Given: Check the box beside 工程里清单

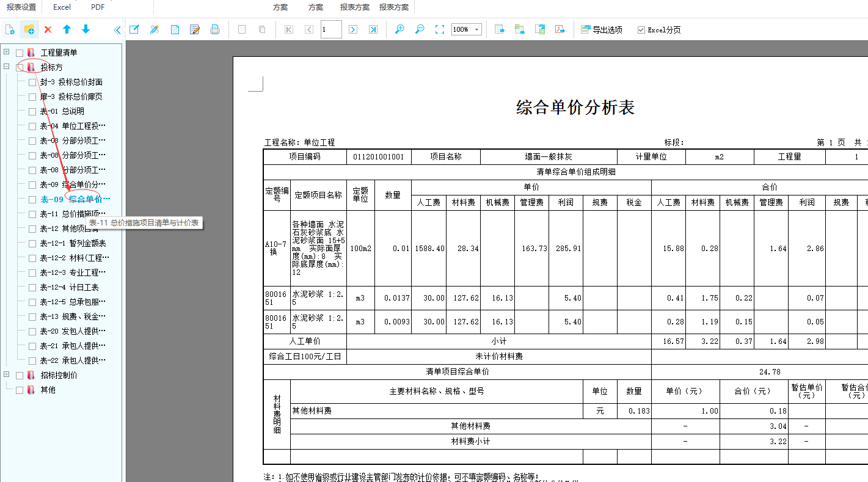Looking at the screenshot, I should pyautogui.click(x=20, y=53).
